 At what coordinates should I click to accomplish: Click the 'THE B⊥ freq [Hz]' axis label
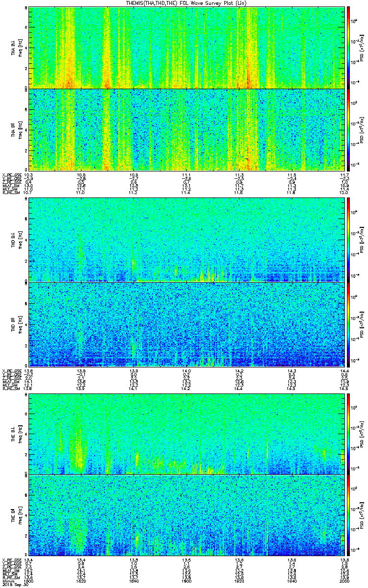[16, 434]
